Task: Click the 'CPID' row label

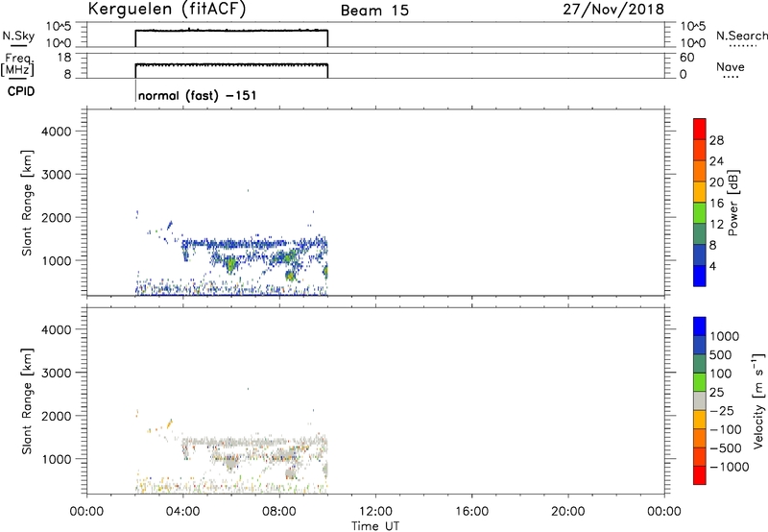Action: tap(21, 91)
